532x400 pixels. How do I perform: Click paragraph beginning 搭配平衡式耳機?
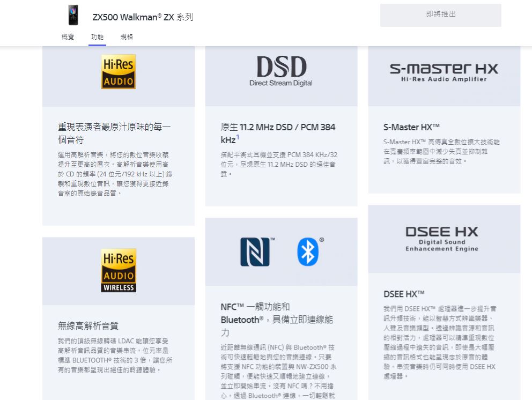tap(279, 164)
